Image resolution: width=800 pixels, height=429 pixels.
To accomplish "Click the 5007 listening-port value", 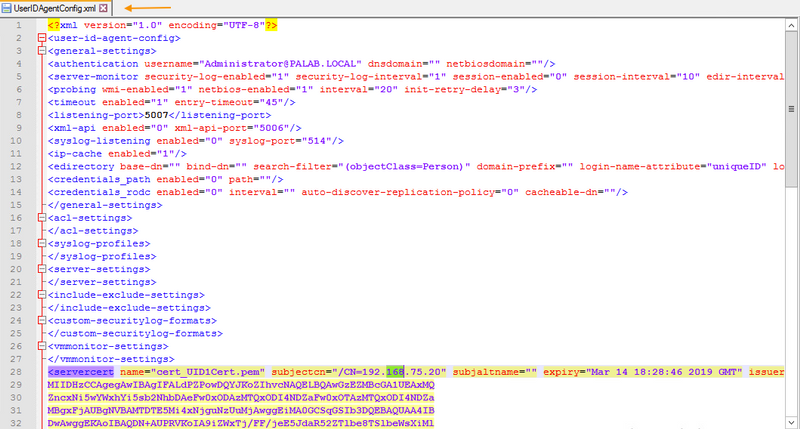I will [x=156, y=115].
